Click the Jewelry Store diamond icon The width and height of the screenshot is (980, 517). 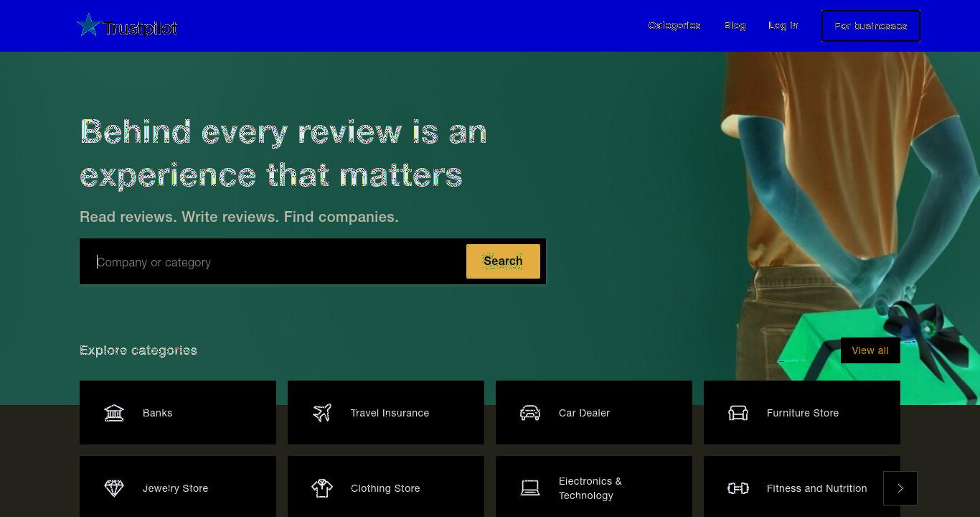click(x=114, y=488)
